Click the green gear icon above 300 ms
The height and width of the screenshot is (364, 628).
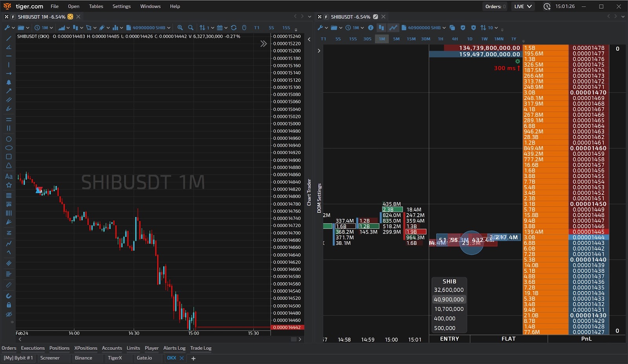point(518,61)
